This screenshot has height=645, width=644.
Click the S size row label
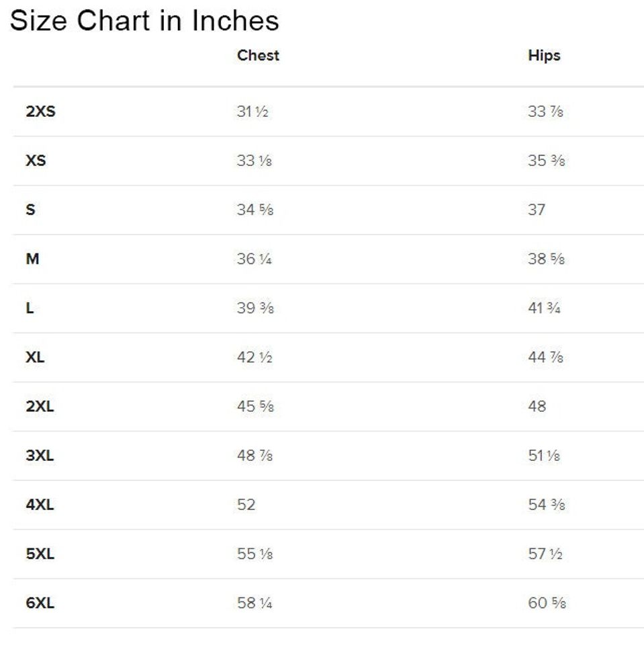point(30,210)
